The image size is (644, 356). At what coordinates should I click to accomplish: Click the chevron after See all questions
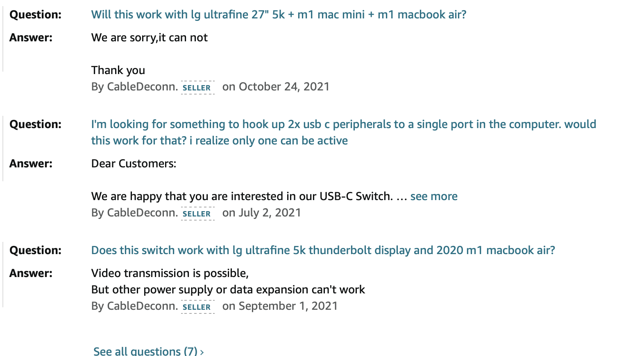202,352
